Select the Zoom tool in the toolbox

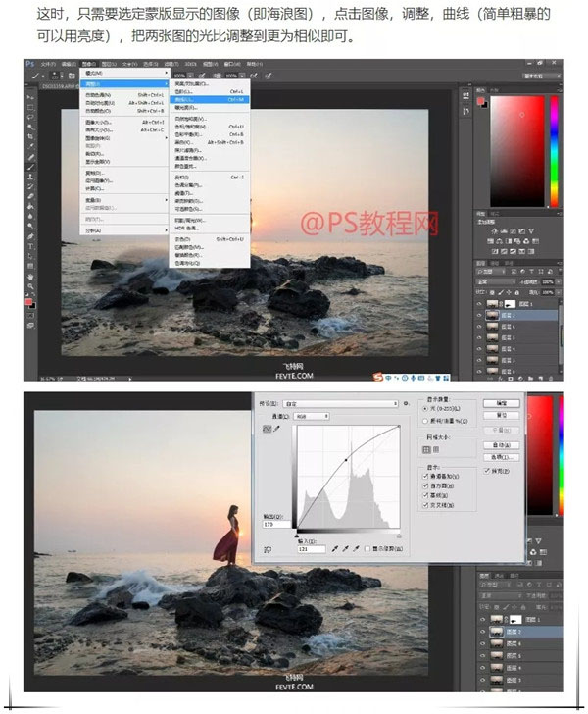30,286
